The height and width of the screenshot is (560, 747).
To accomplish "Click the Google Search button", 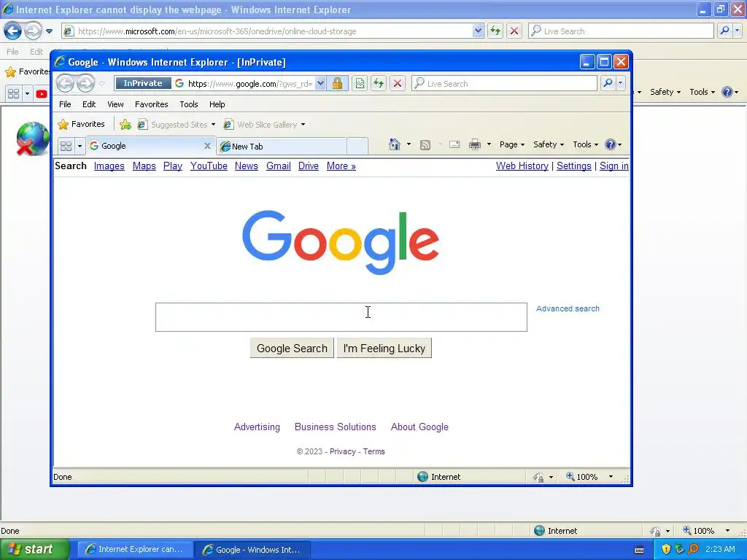I will point(292,348).
